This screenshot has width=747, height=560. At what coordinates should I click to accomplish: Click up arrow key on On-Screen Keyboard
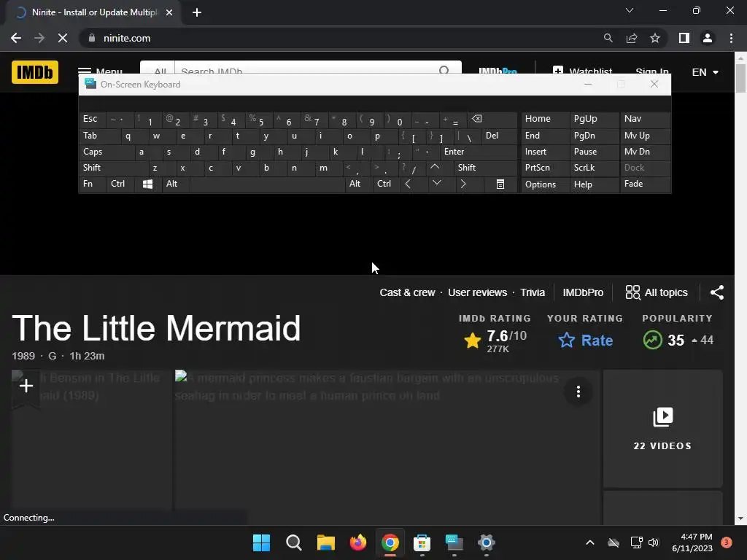435,168
